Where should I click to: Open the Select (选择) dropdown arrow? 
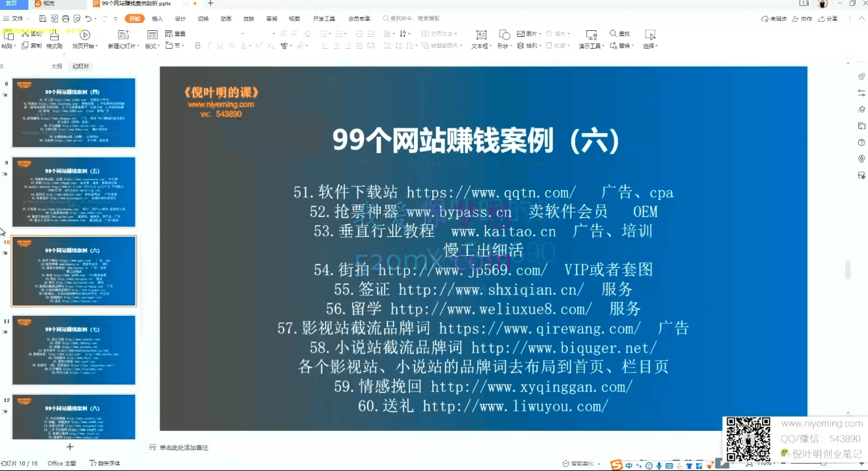pos(656,47)
